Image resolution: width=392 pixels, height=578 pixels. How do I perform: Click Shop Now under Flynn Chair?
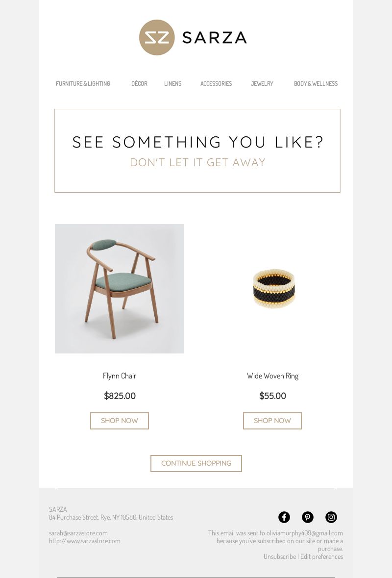tap(120, 421)
